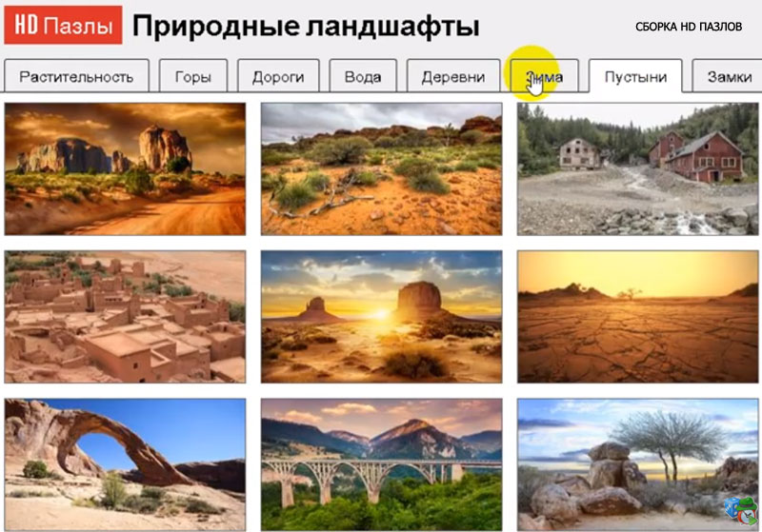Select the cracked dry earth sunset picture
The width and height of the screenshot is (762, 532).
[x=637, y=317]
